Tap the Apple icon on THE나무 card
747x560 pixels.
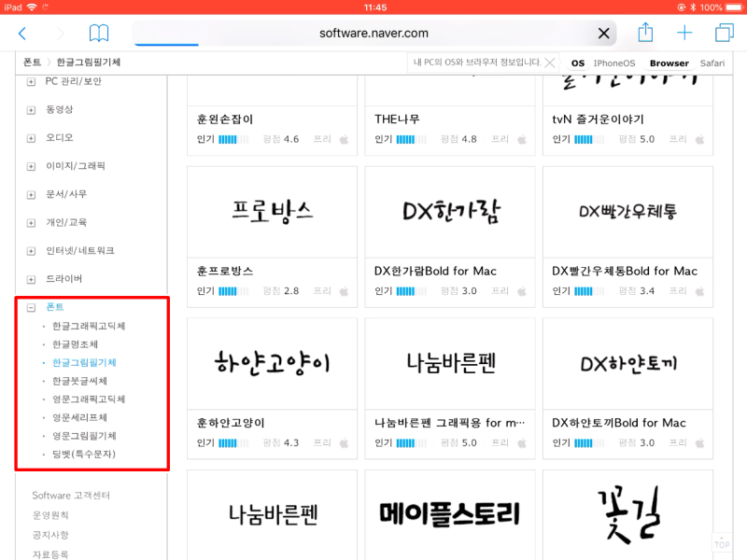522,139
